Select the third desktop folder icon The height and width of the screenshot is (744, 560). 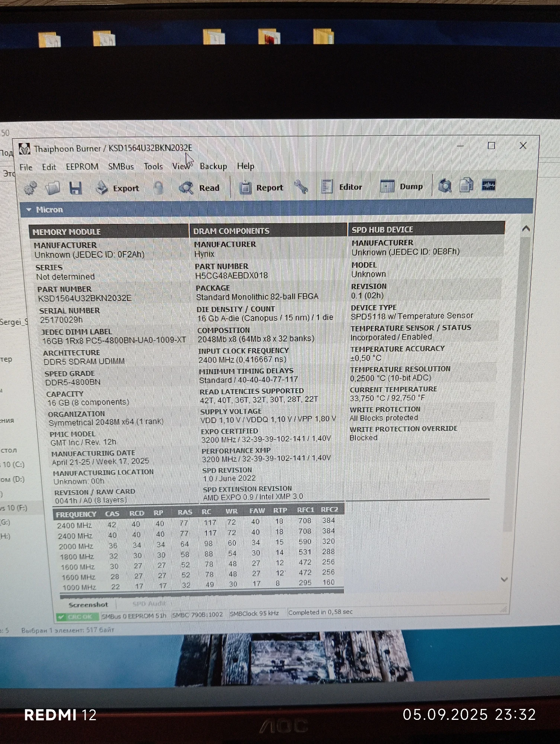[214, 37]
